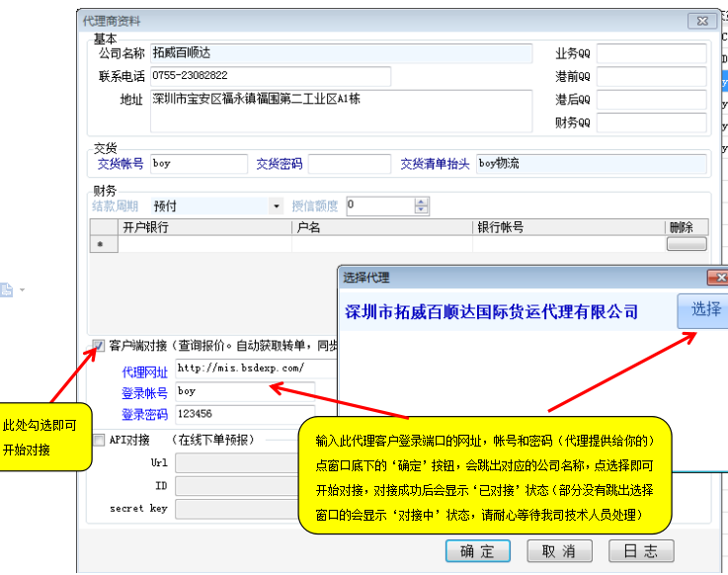Click the 代理网址 blue label link

(144, 372)
